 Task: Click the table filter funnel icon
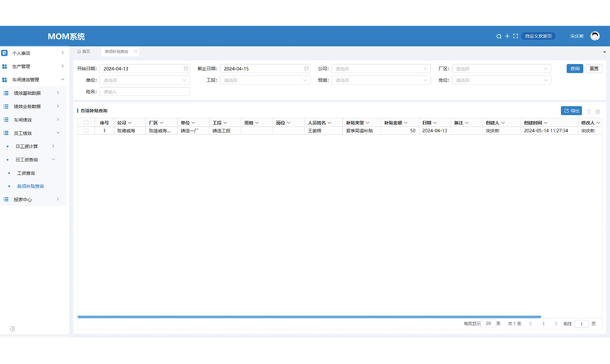click(589, 112)
